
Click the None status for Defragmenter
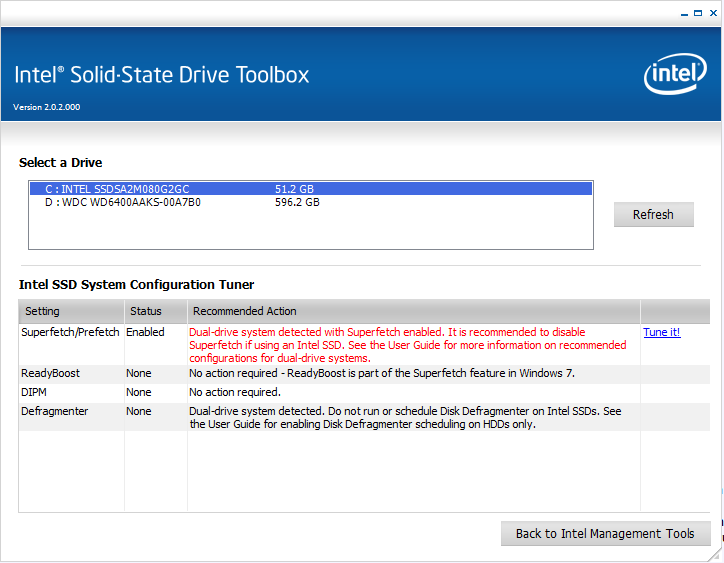[x=139, y=411]
